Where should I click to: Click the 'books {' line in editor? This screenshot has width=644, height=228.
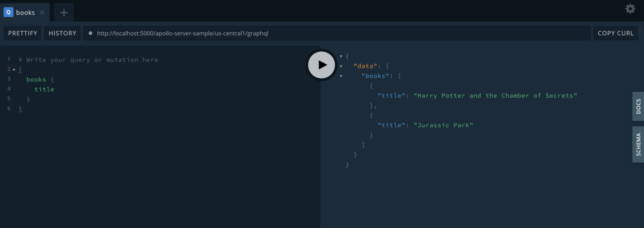(x=40, y=79)
